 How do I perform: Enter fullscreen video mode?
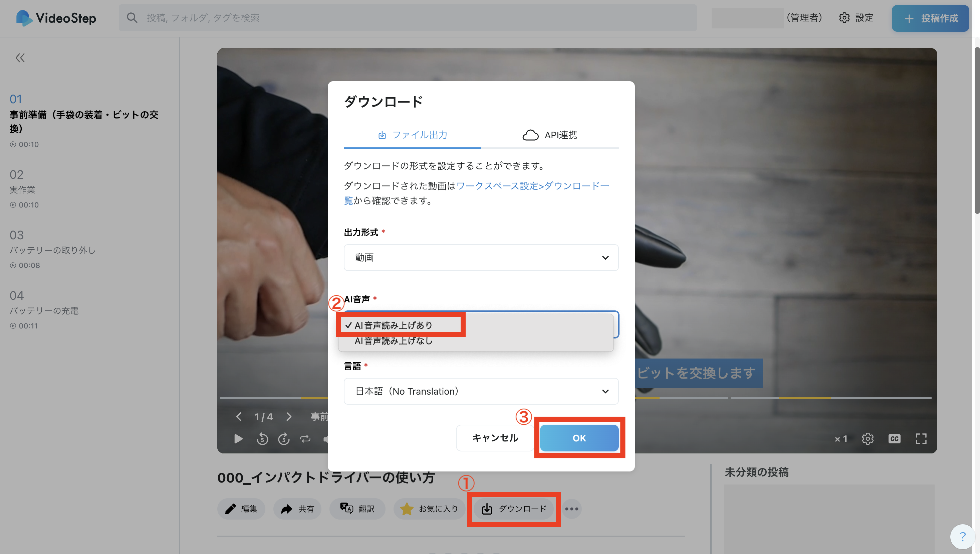pos(921,439)
